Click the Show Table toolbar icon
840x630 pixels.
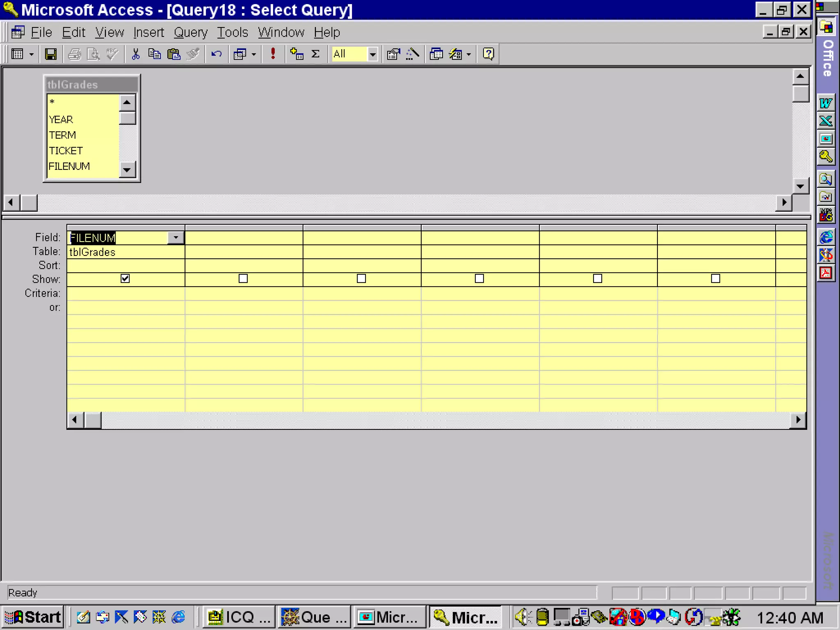point(297,54)
